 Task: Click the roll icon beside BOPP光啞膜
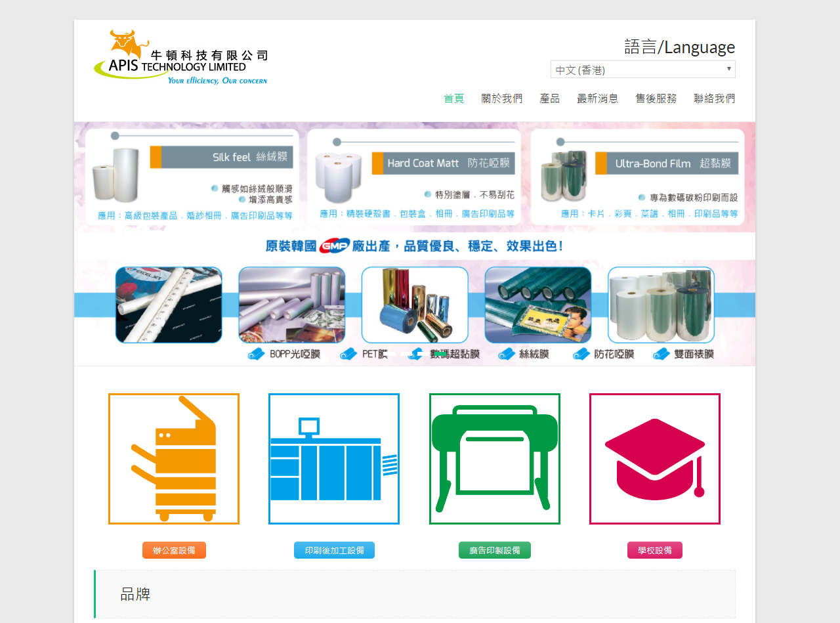pos(256,354)
